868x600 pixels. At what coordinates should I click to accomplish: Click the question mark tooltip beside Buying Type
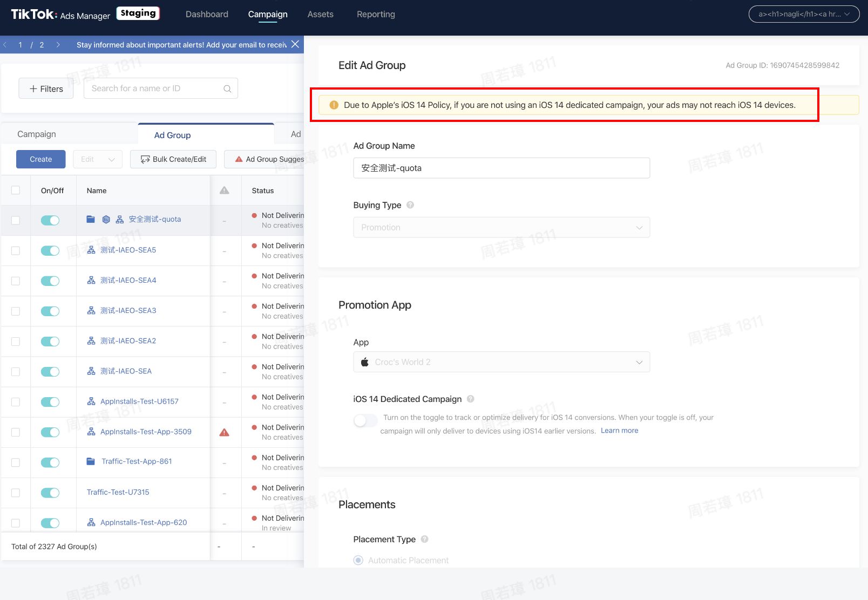(410, 205)
